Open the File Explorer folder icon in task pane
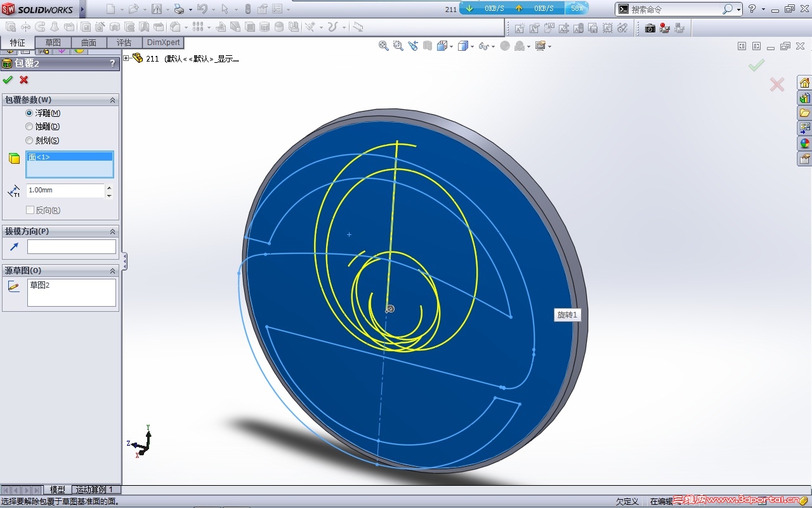The height and width of the screenshot is (508, 812). coord(804,113)
